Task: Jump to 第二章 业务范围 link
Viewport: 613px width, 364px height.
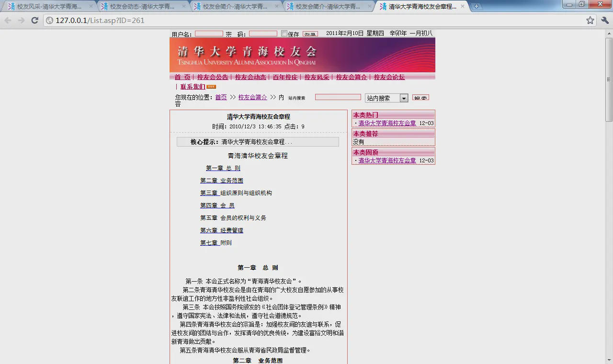Action: click(221, 181)
